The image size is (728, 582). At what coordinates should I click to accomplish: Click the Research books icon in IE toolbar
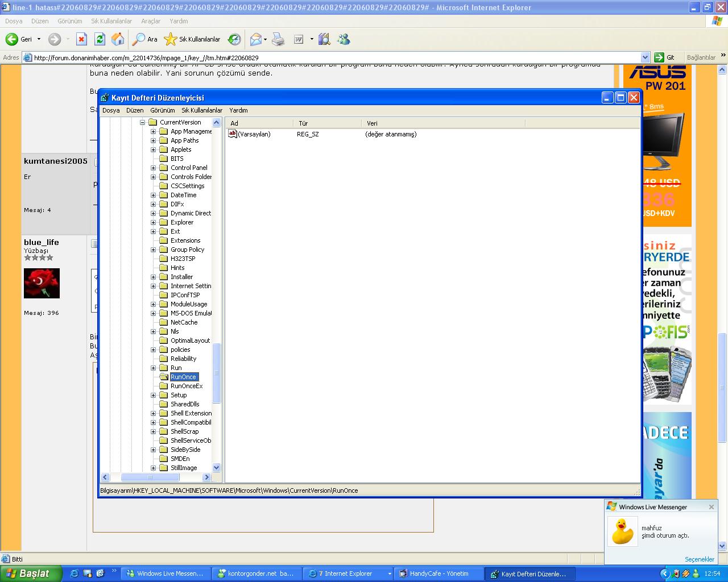tap(324, 39)
